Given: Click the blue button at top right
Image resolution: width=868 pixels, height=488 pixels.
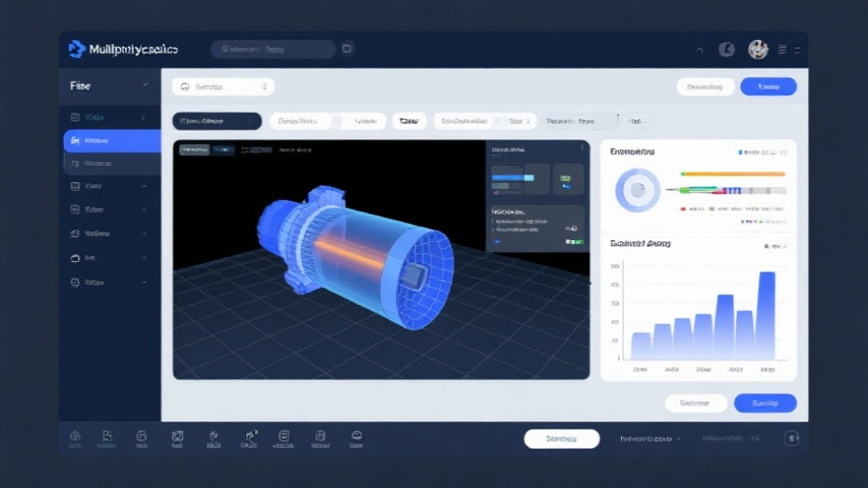Looking at the screenshot, I should [768, 87].
